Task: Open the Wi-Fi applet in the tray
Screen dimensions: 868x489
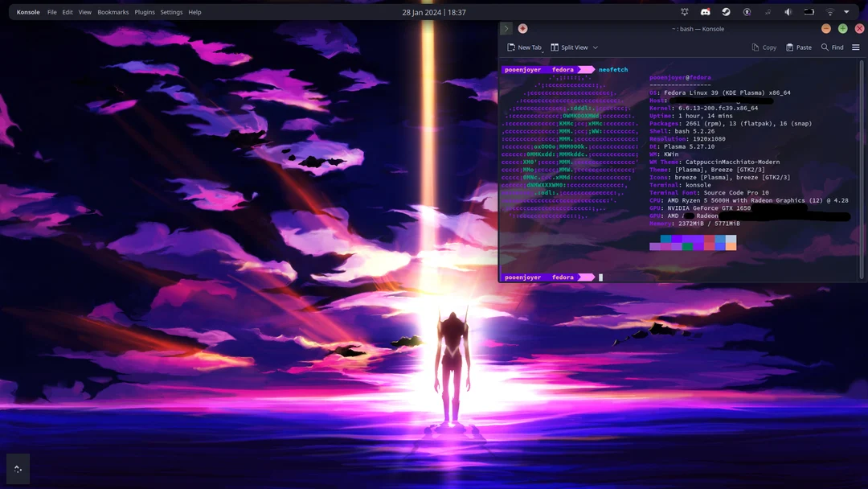Action: click(829, 12)
